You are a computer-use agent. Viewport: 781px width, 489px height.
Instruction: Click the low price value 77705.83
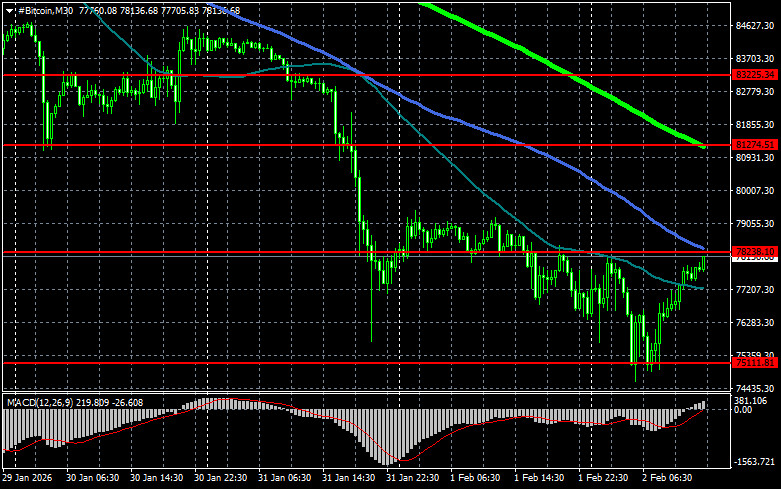[x=179, y=10]
